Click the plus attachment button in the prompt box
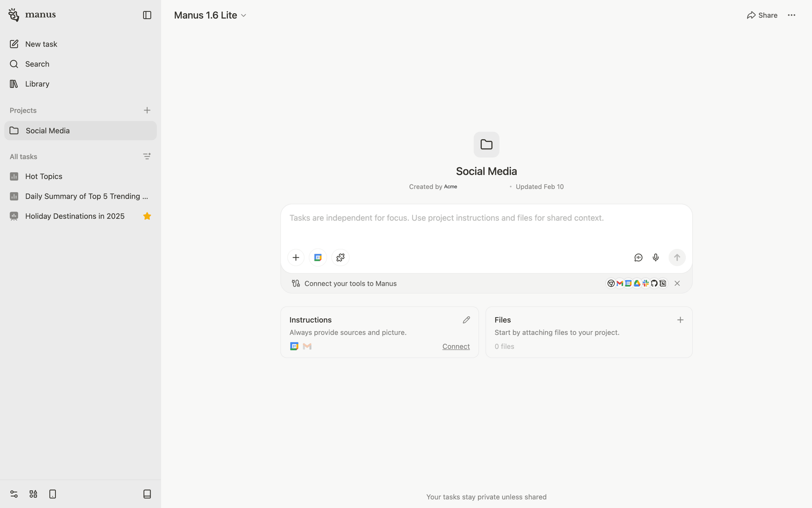The height and width of the screenshot is (508, 812). [296, 257]
